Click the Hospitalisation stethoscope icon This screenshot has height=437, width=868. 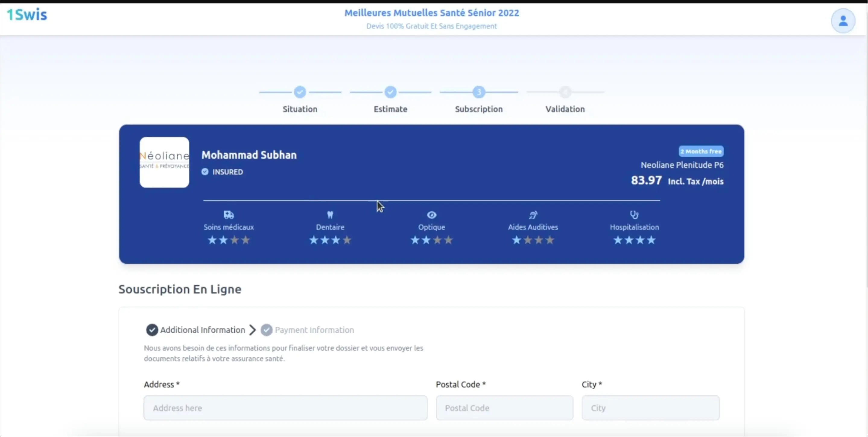pos(635,215)
